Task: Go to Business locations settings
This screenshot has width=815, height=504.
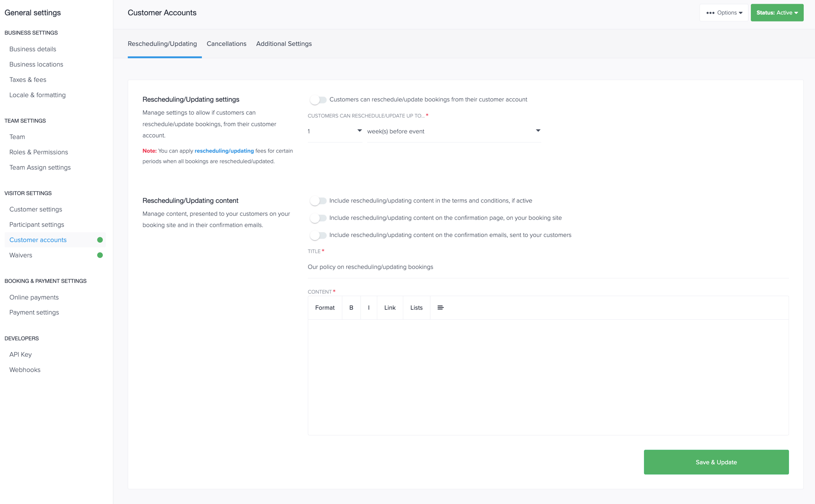Action: [36, 65]
